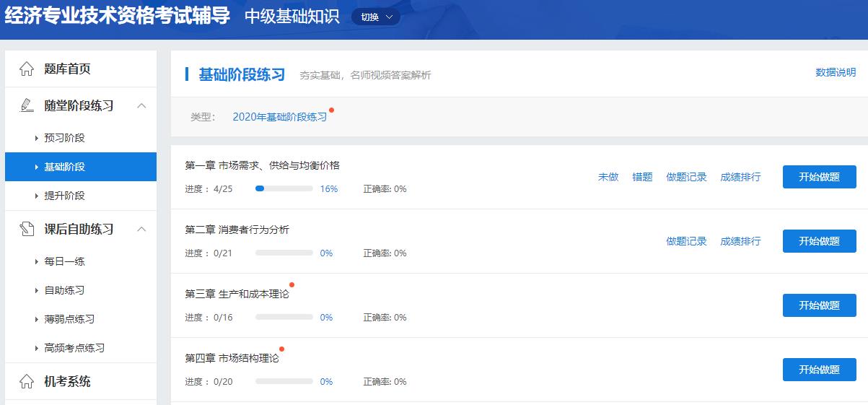868x405 pixels.
Task: Collapse the 随堂阶段练习 section chevron
Action: [141, 105]
